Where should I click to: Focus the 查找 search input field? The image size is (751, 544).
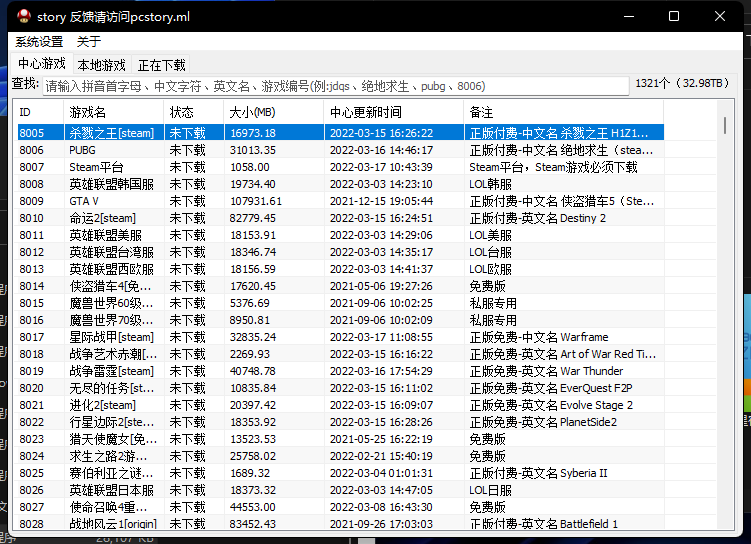pyautogui.click(x=335, y=86)
